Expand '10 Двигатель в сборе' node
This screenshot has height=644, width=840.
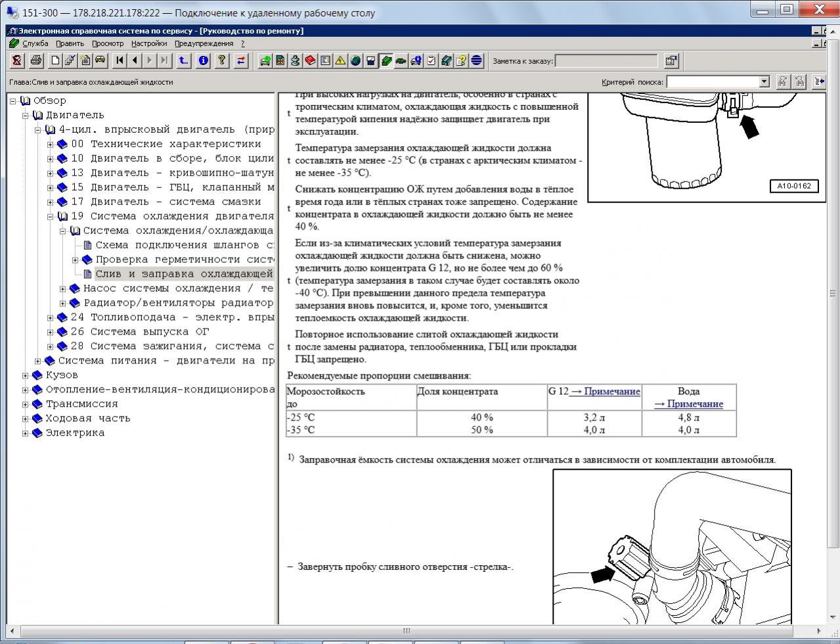click(x=51, y=158)
